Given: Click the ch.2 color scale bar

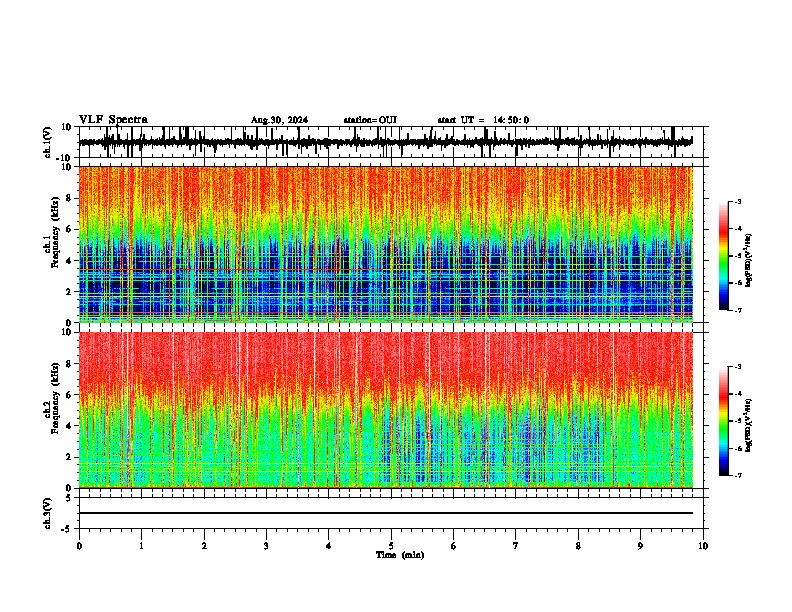Looking at the screenshot, I should 724,421.
